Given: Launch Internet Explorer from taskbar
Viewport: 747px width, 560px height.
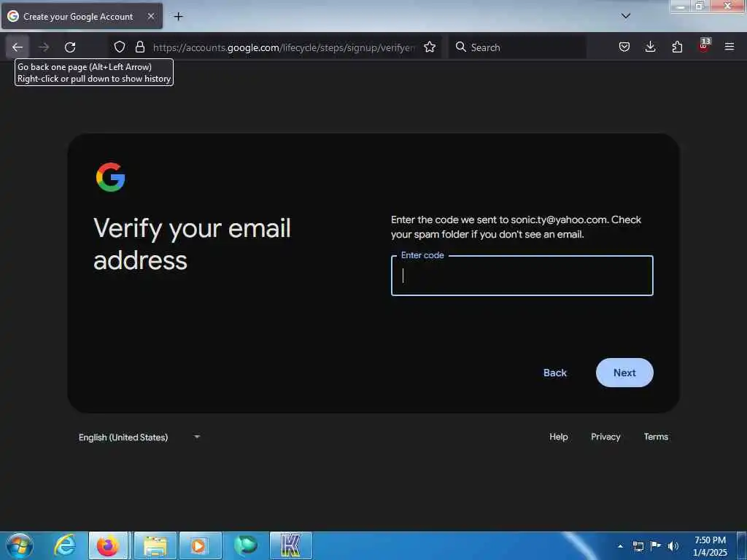Looking at the screenshot, I should click(65, 545).
